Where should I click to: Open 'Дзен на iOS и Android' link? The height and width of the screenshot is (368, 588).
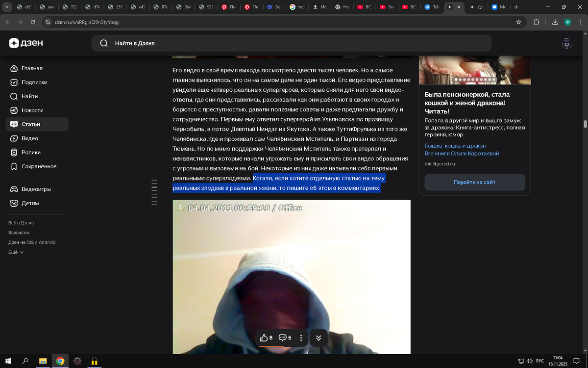[x=32, y=242]
